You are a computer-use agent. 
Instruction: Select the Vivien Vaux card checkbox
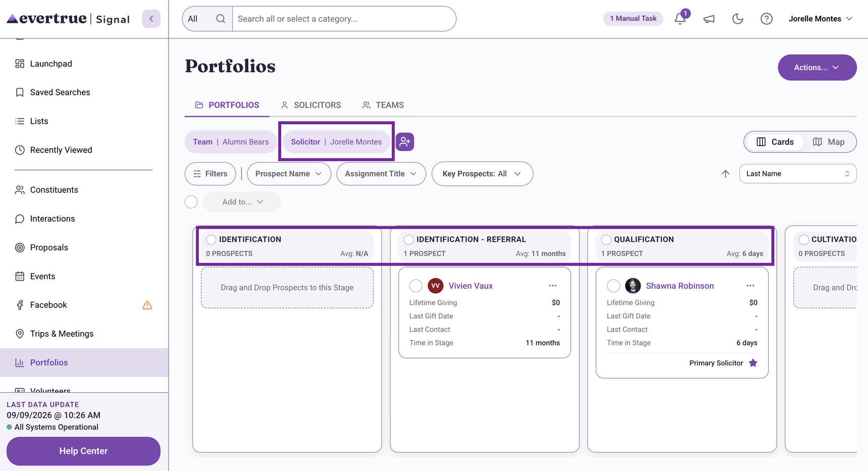point(416,286)
